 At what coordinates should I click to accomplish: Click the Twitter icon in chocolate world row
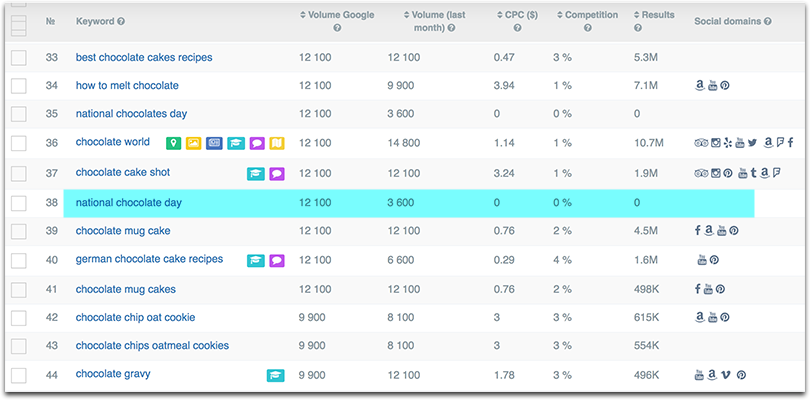click(x=752, y=143)
